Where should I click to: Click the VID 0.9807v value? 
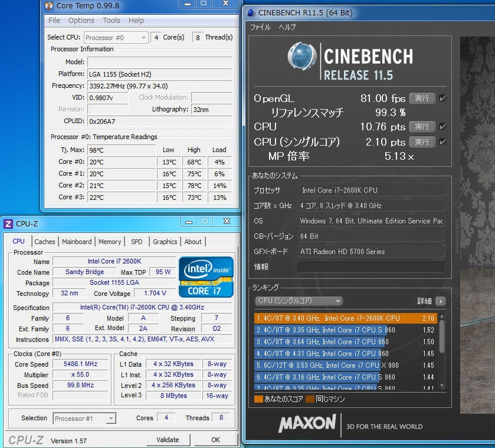pos(108,98)
